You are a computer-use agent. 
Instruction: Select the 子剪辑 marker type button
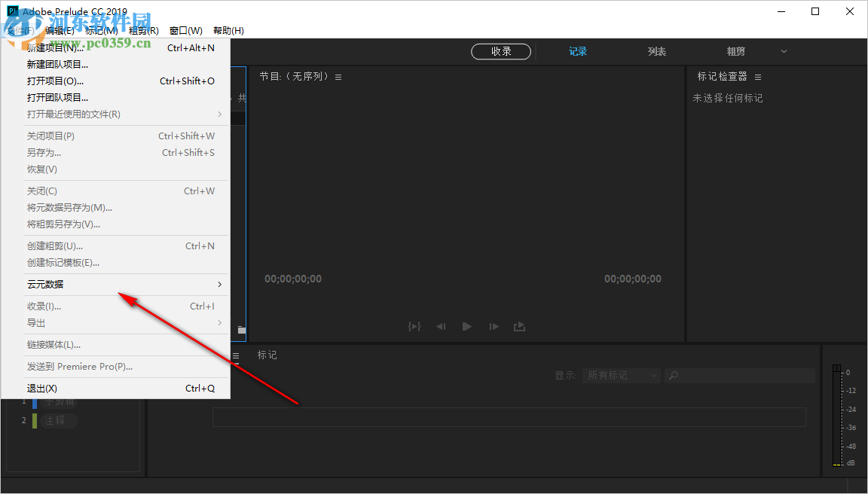pyautogui.click(x=58, y=401)
